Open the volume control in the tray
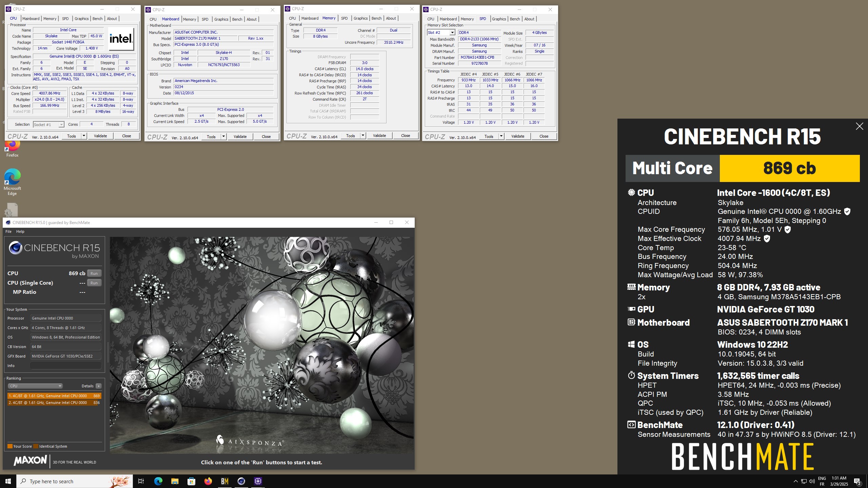Image resolution: width=868 pixels, height=488 pixels. [x=812, y=481]
